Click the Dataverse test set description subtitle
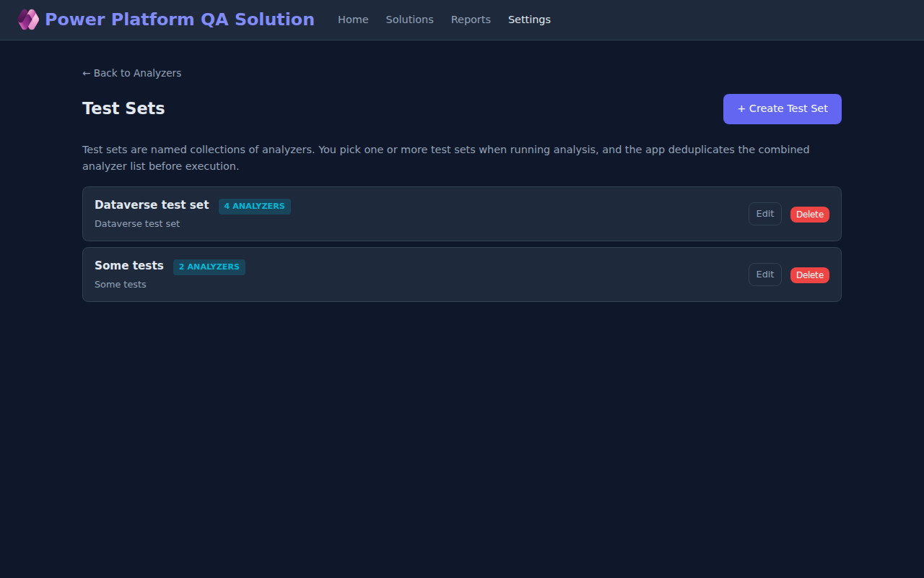The image size is (924, 578). pos(137,224)
